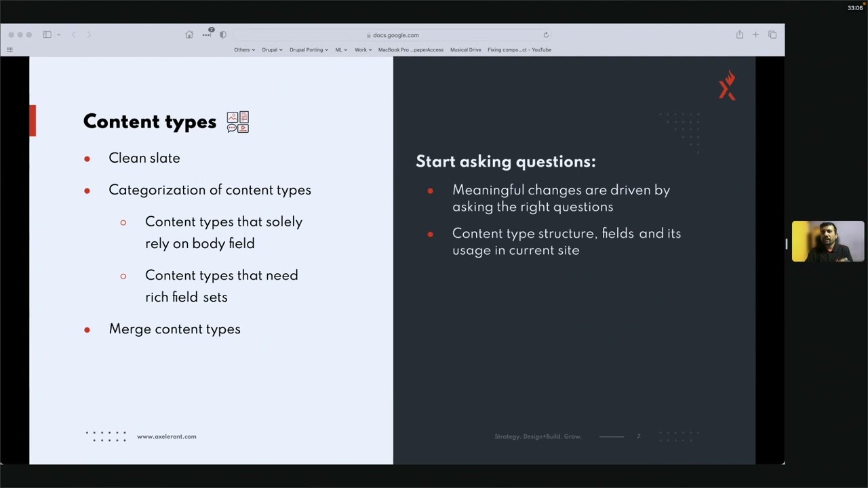Click 'Content types that need rich field sets'
This screenshot has height=488, width=868.
(222, 286)
